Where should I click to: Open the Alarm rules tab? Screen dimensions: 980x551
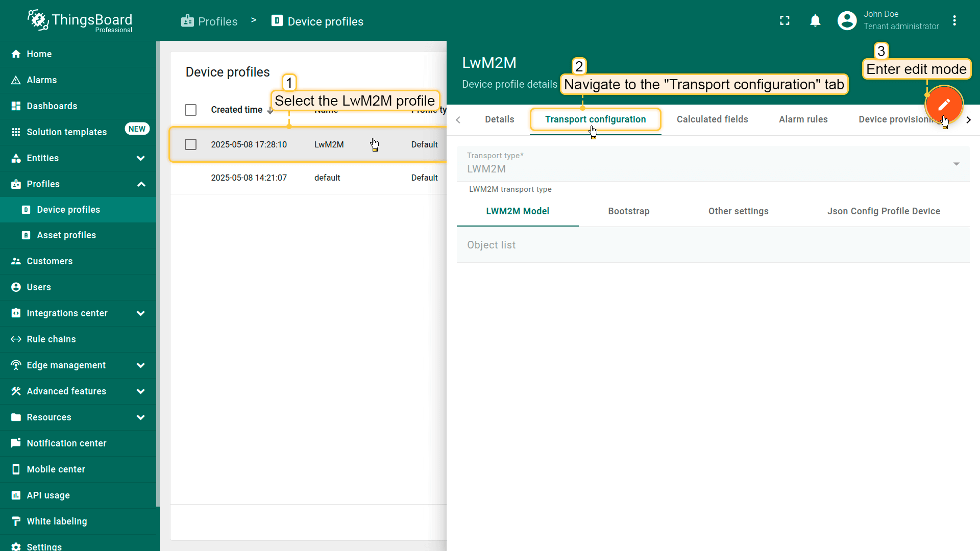pyautogui.click(x=803, y=119)
